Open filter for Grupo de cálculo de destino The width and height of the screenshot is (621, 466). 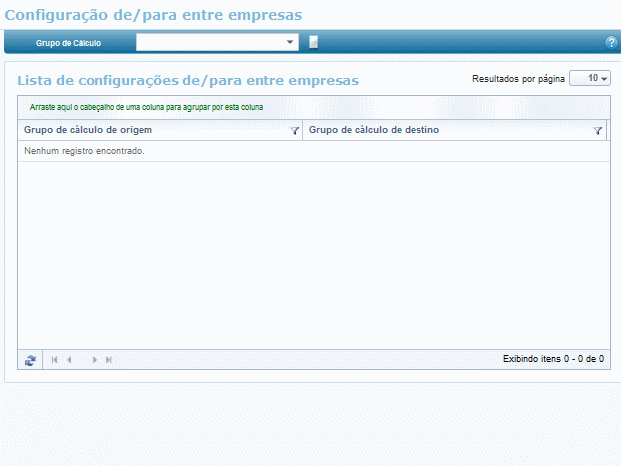coord(598,131)
